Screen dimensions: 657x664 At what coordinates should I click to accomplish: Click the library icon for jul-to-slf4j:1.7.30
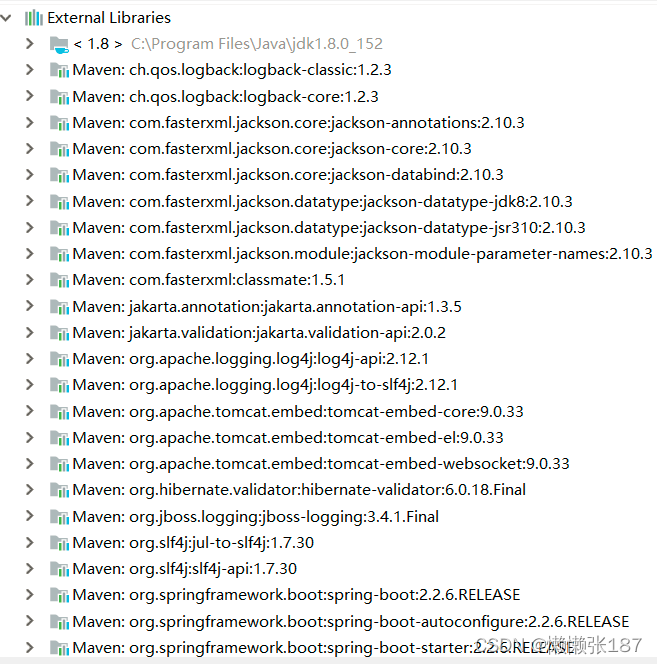click(x=59, y=543)
